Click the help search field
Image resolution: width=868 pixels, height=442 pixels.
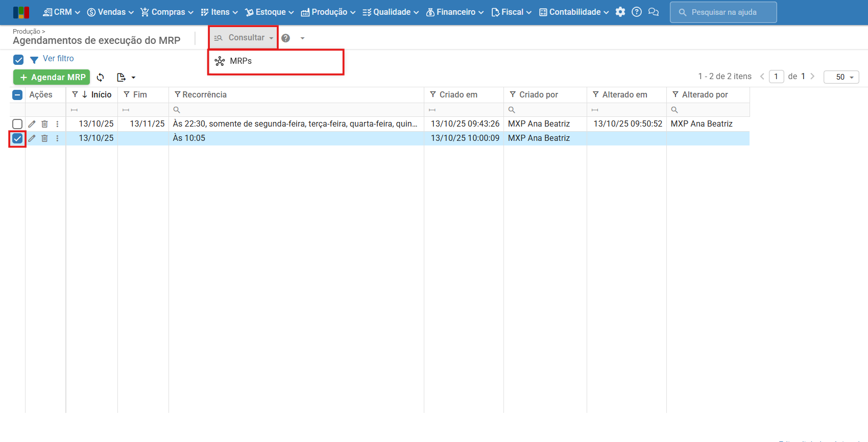(x=724, y=12)
